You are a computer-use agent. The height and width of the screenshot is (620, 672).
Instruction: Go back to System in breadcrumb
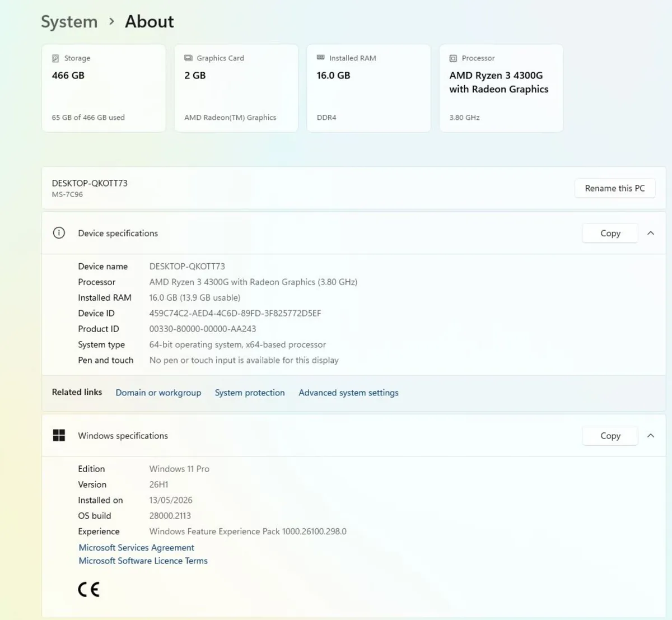[x=69, y=21]
